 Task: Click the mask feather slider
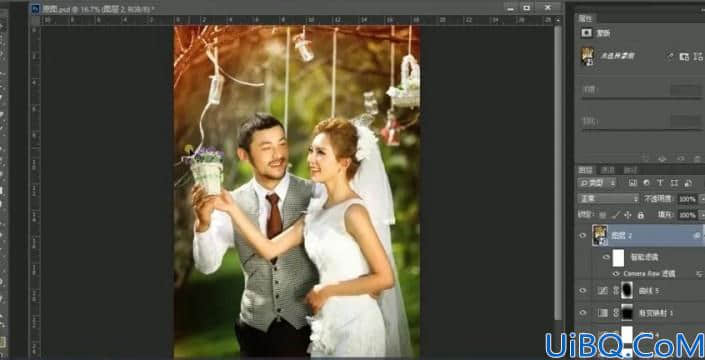tap(640, 130)
